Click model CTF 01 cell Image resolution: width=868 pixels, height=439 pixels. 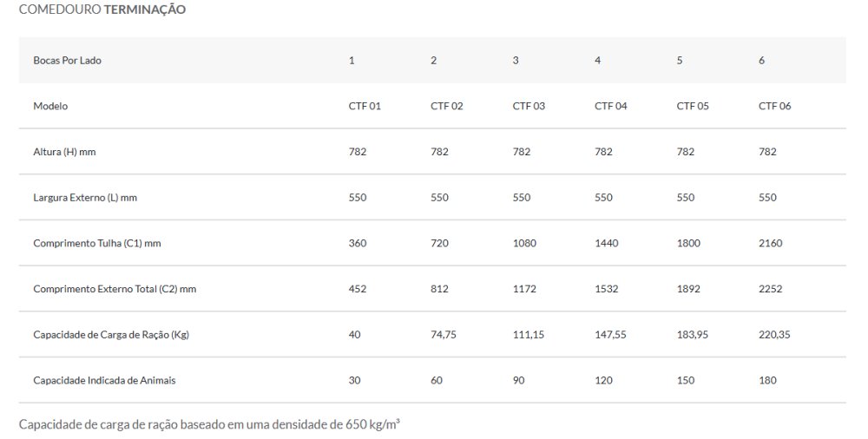click(365, 106)
